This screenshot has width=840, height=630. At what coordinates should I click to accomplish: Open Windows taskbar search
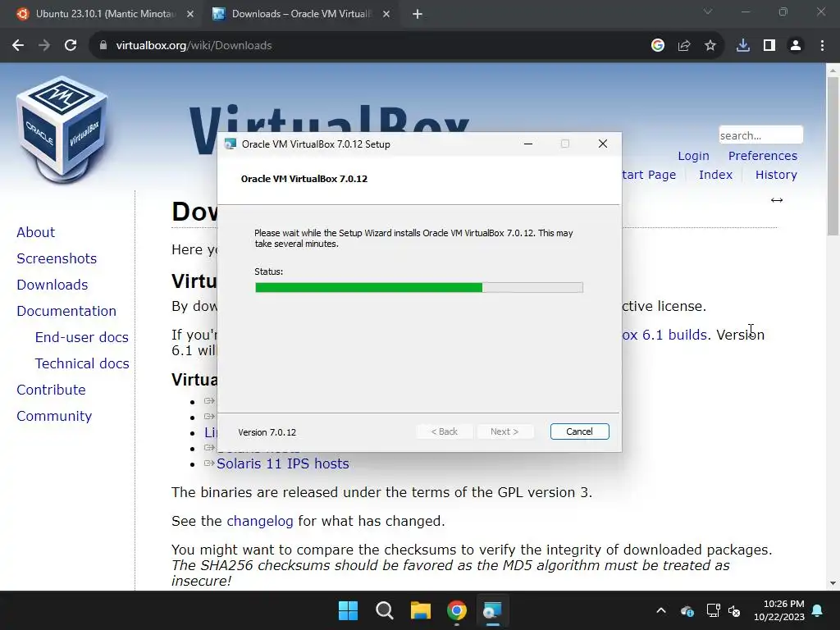coord(385,610)
